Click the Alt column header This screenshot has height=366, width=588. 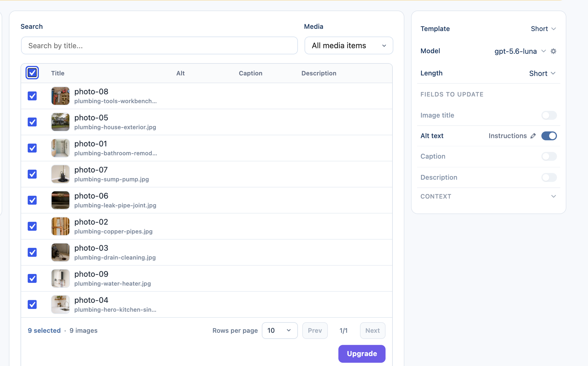(x=181, y=73)
